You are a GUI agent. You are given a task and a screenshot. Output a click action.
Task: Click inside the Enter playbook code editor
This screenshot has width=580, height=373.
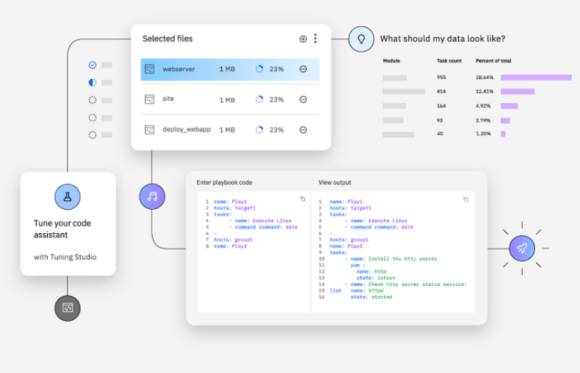[x=253, y=252]
